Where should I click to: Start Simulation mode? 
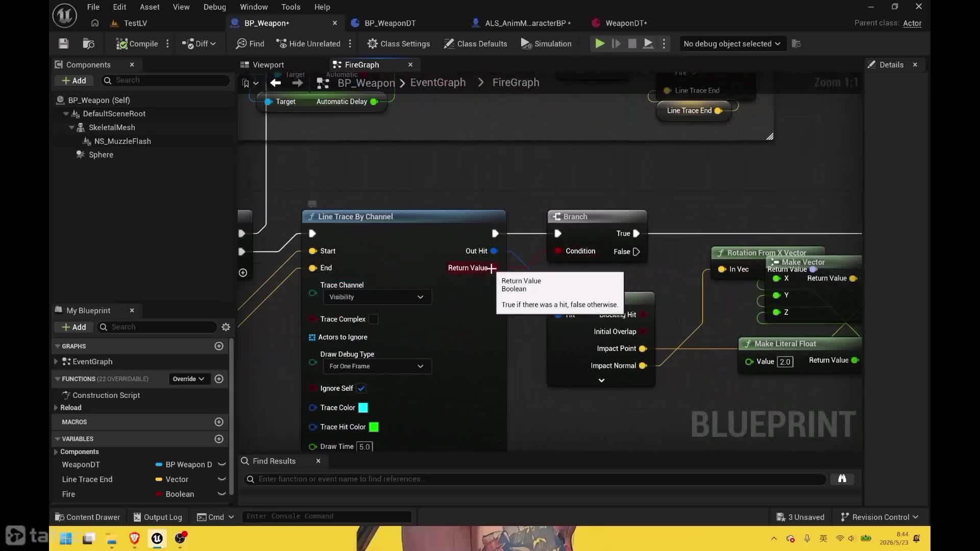pos(546,44)
